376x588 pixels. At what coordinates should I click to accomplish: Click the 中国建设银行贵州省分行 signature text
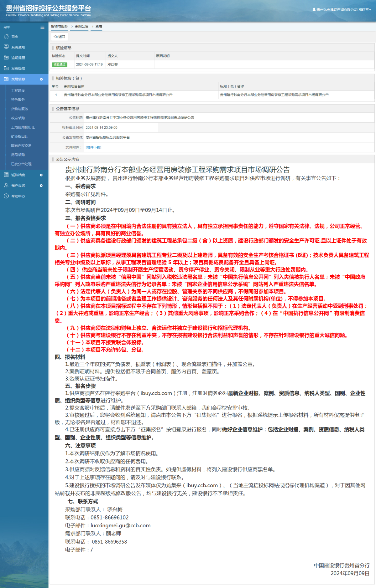point(342,565)
